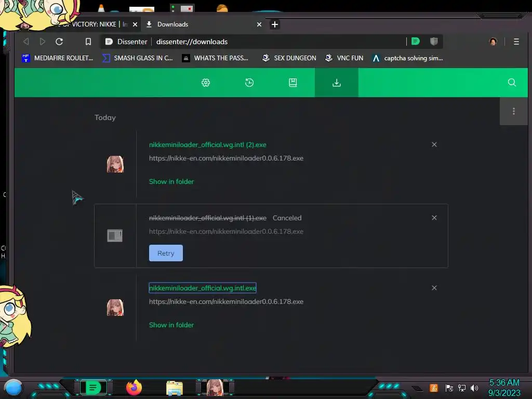532x399 pixels.
Task: Go forward in browser history
Action: [43, 42]
